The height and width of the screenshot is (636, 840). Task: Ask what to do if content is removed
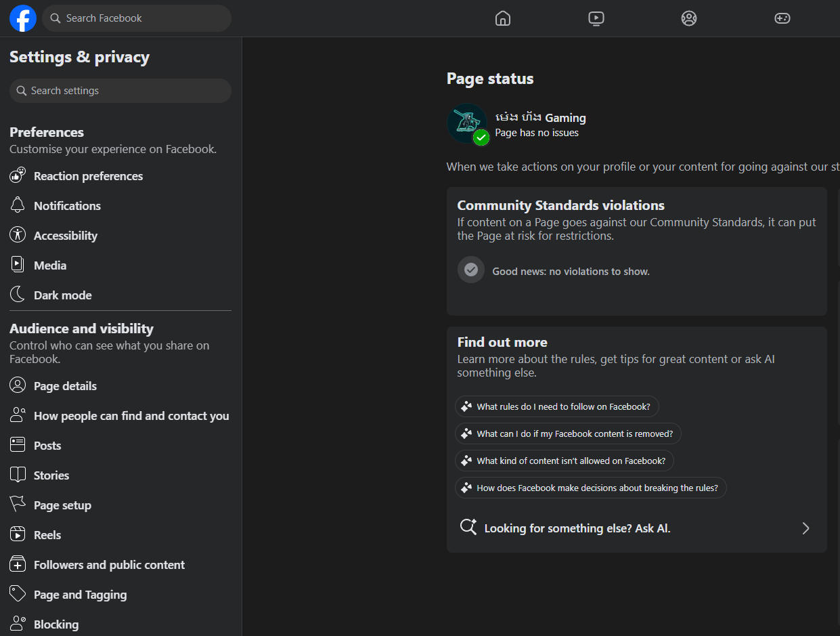pos(569,433)
